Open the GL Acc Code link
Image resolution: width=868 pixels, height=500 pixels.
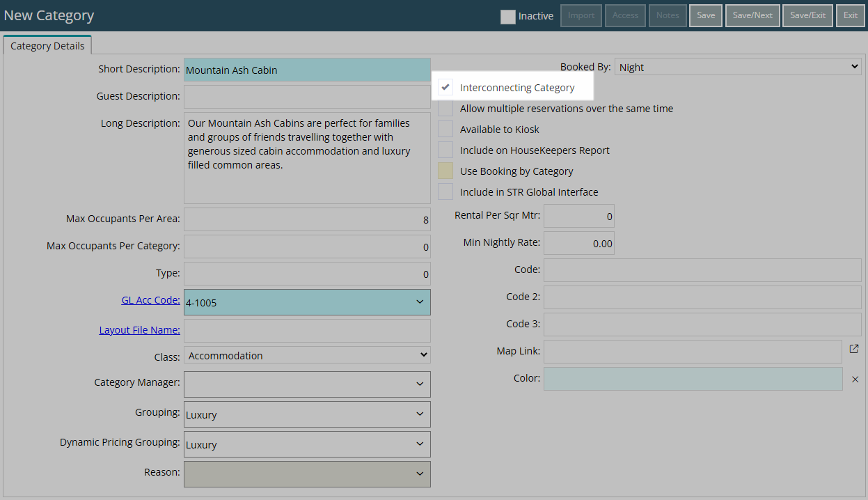pos(150,300)
